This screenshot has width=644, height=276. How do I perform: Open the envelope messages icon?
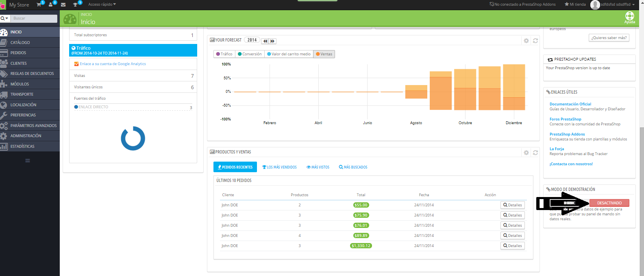pyautogui.click(x=63, y=4)
